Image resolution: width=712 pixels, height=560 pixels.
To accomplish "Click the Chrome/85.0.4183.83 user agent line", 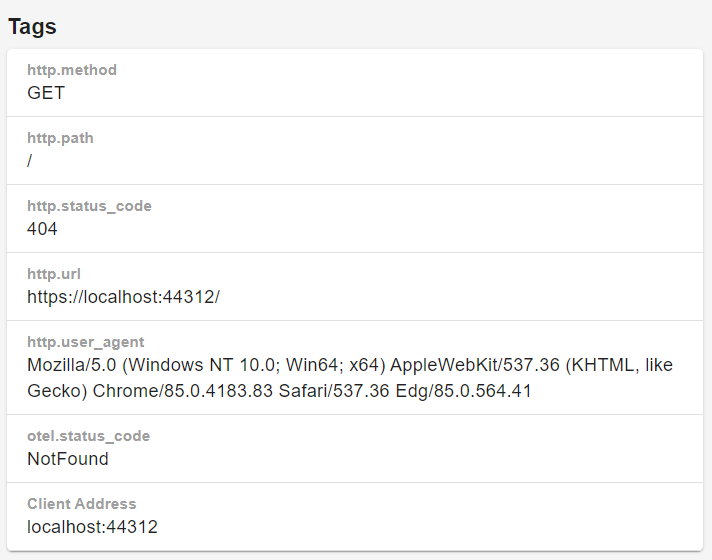I will [279, 391].
